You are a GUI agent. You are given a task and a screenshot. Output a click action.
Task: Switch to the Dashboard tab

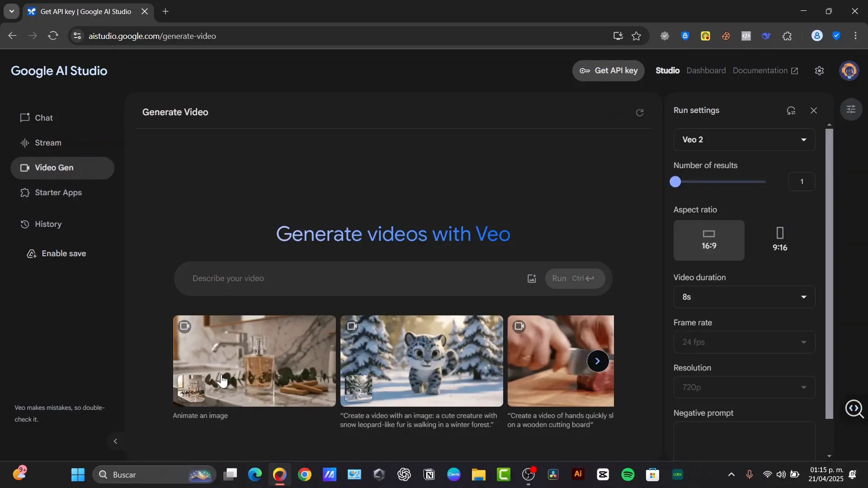[x=706, y=70]
